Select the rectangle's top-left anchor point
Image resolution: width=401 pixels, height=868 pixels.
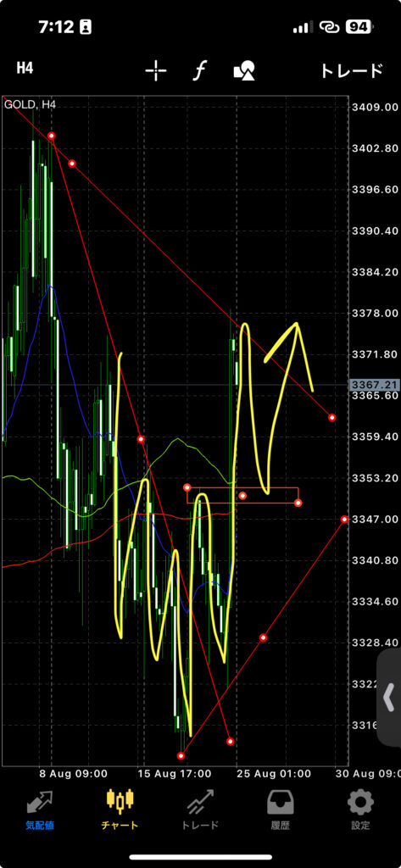pyautogui.click(x=187, y=487)
